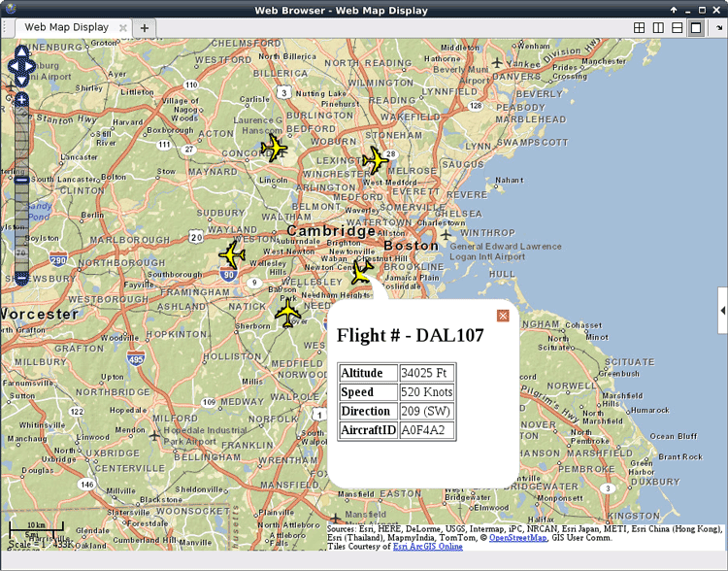Zoom out using the minus button at slider bottom
This screenshot has width=728, height=571.
pos(21,279)
